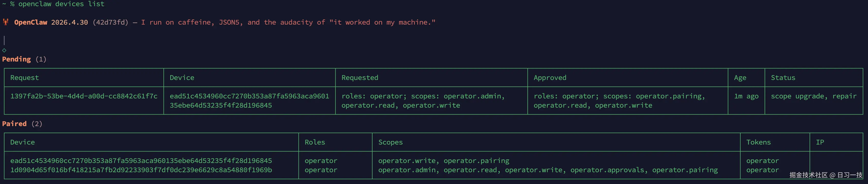Click the 'Requested' column header

360,78
